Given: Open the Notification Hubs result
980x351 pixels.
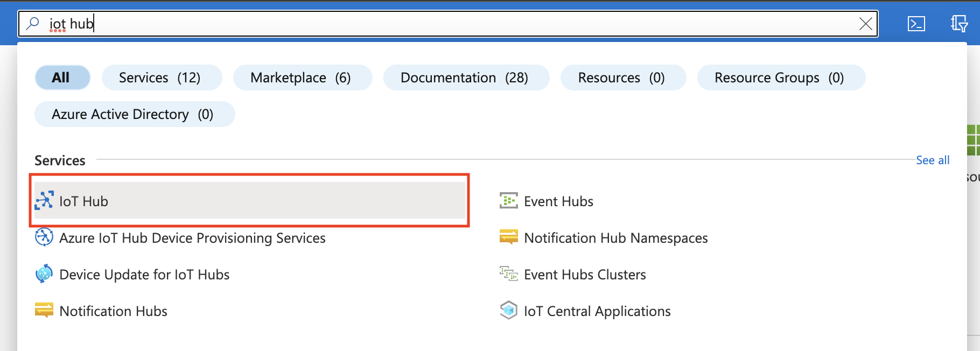Looking at the screenshot, I should (113, 311).
